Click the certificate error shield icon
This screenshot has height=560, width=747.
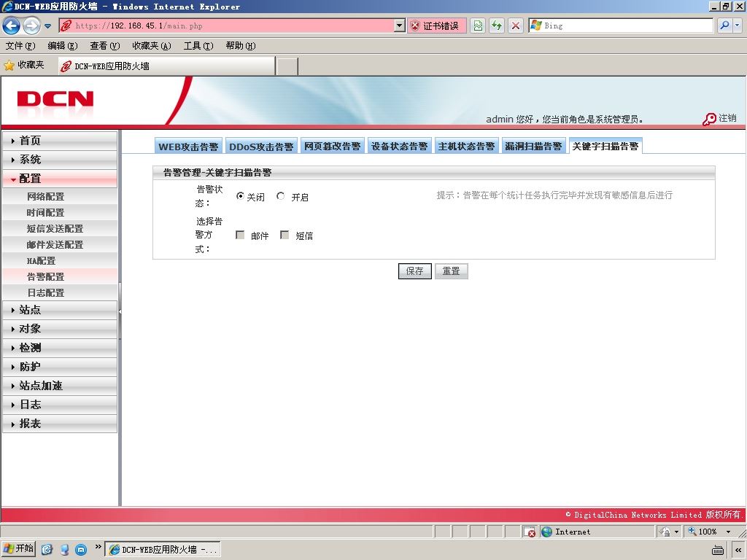(x=415, y=26)
